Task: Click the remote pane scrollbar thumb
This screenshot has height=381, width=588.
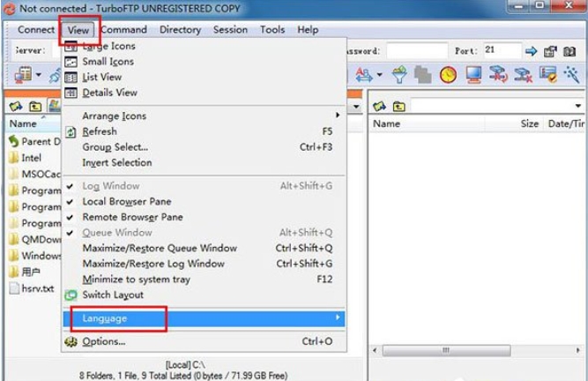Action: click(446, 351)
